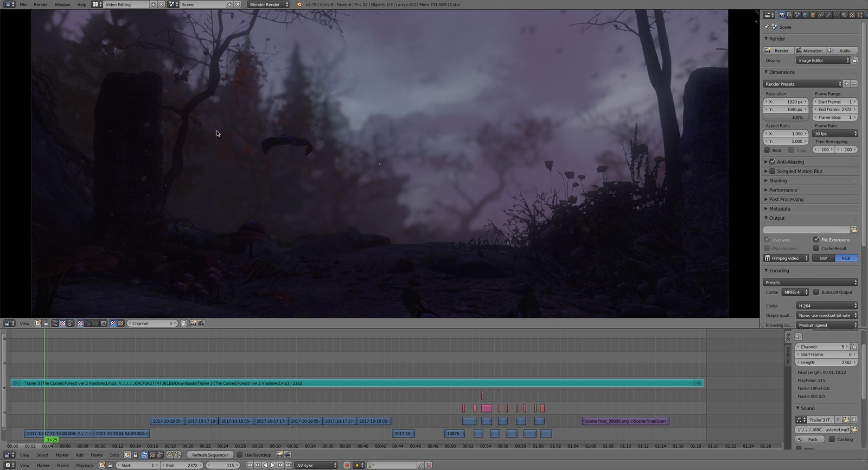Screen dimensions: 868x470
Task: Open the File menu
Action: pos(23,4)
